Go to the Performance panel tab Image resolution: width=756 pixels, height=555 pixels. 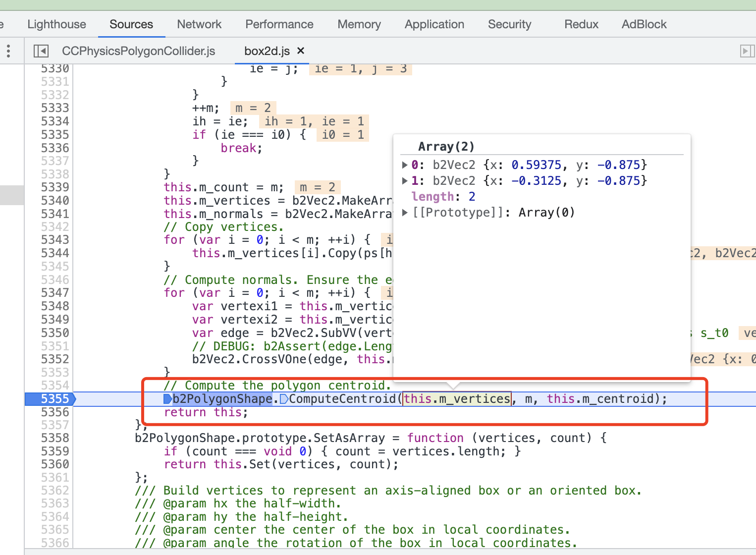tap(279, 24)
